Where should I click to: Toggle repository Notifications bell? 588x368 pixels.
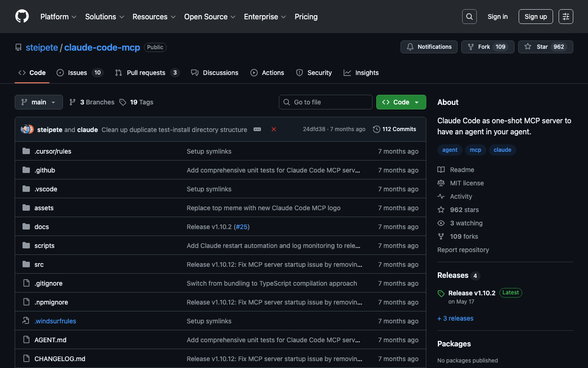429,47
